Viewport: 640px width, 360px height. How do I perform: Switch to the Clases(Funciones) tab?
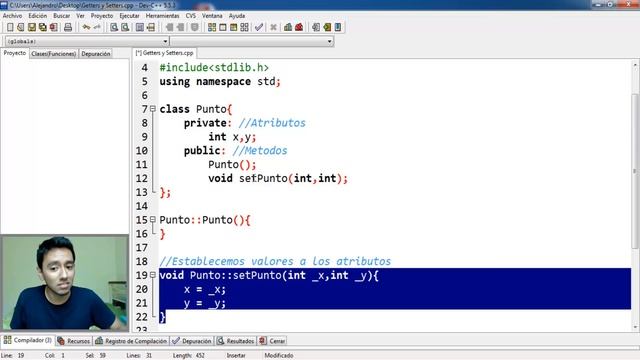pos(53,53)
